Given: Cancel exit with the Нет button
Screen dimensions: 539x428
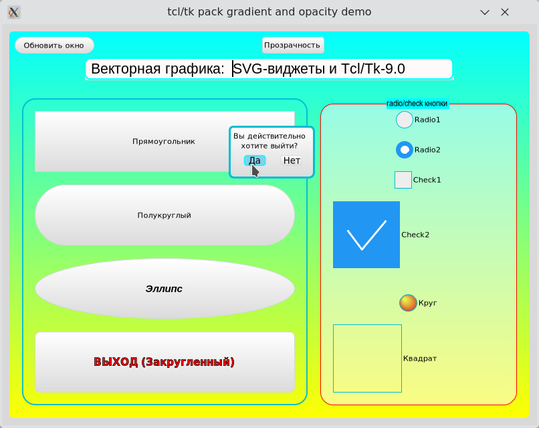Looking at the screenshot, I should click(292, 161).
